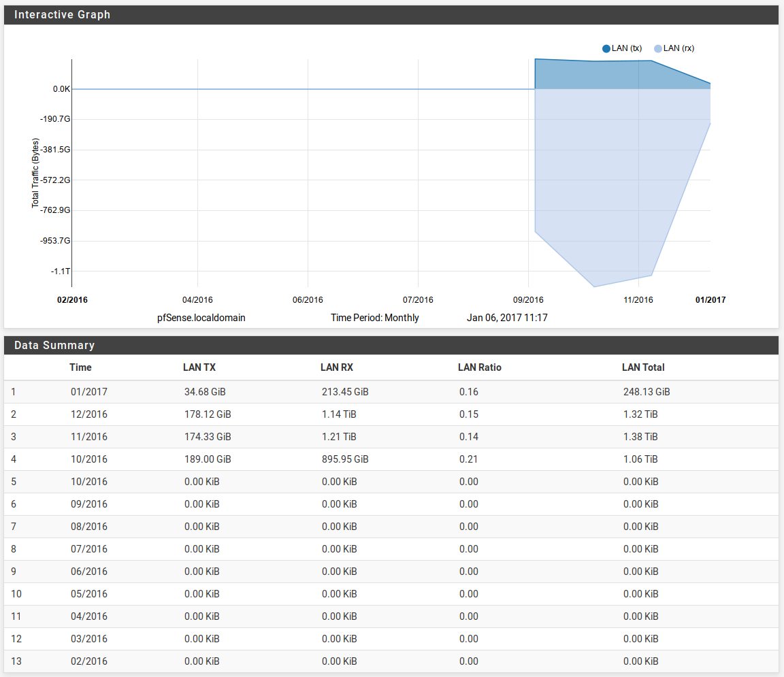Click the LAN RX column header

pyautogui.click(x=337, y=367)
